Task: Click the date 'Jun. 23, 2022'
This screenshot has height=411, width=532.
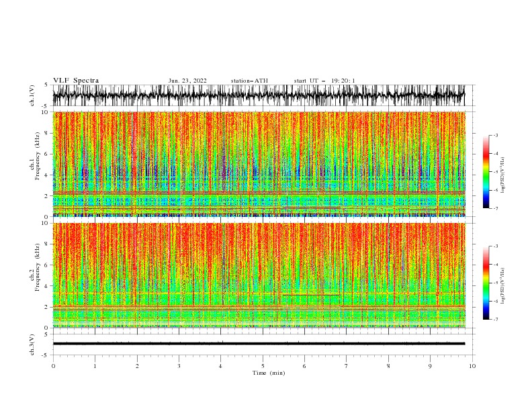Action: pyautogui.click(x=187, y=81)
